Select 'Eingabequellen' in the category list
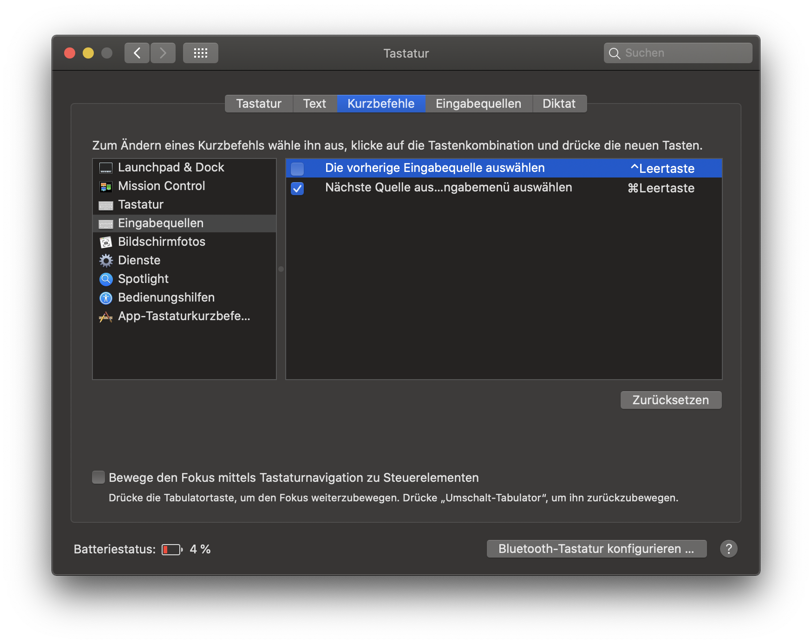This screenshot has width=812, height=644. pyautogui.click(x=184, y=223)
